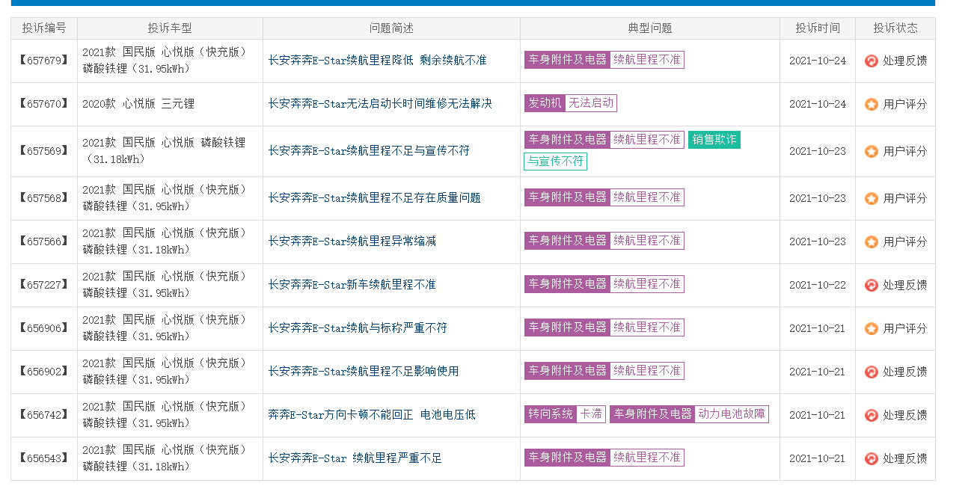The width and height of the screenshot is (980, 492).
Task: Open complaint 奔奔E-Star方向卡顿不能回正 电池电压低
Action: click(372, 414)
